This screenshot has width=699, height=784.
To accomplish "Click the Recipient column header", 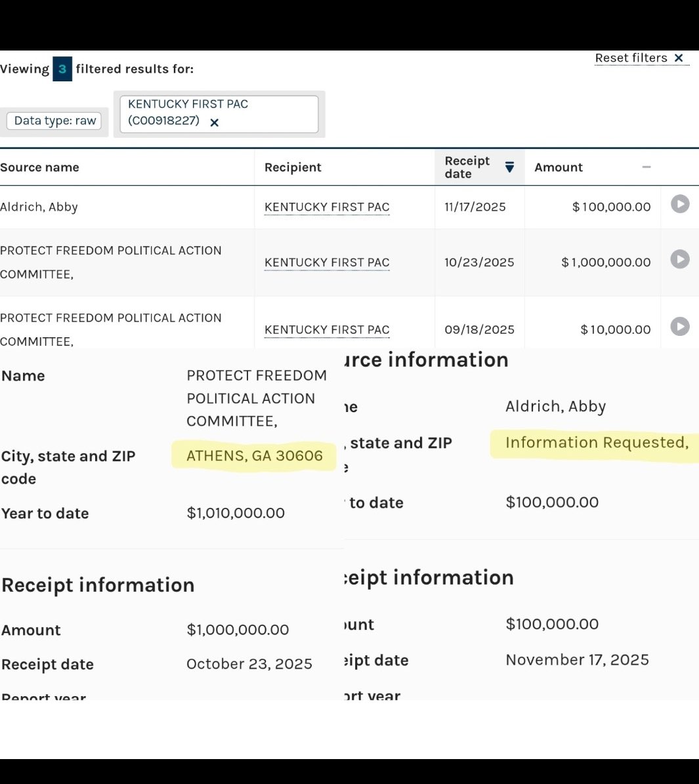I will tap(293, 167).
